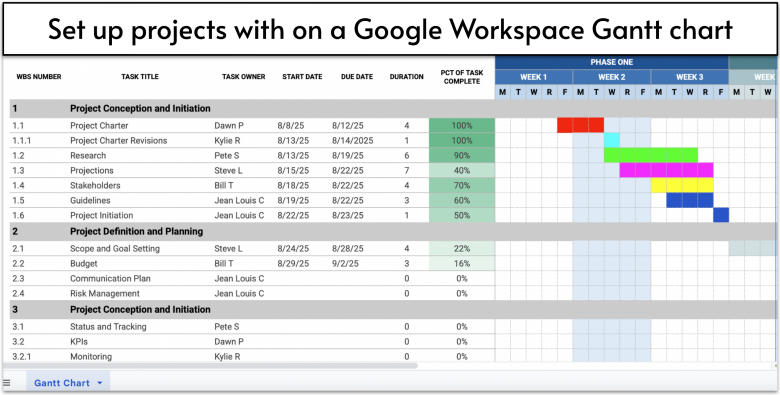
Task: Click the 40% complete cell for Projections
Action: (x=462, y=170)
